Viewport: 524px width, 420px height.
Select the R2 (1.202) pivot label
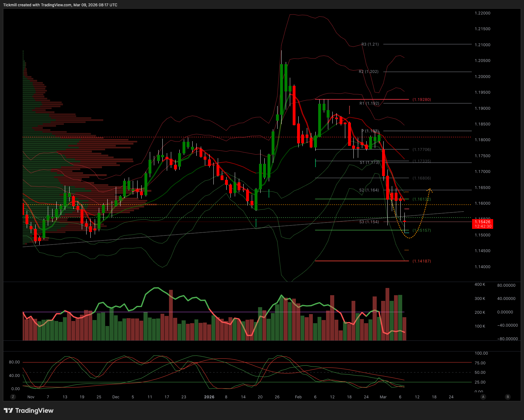tap(369, 72)
